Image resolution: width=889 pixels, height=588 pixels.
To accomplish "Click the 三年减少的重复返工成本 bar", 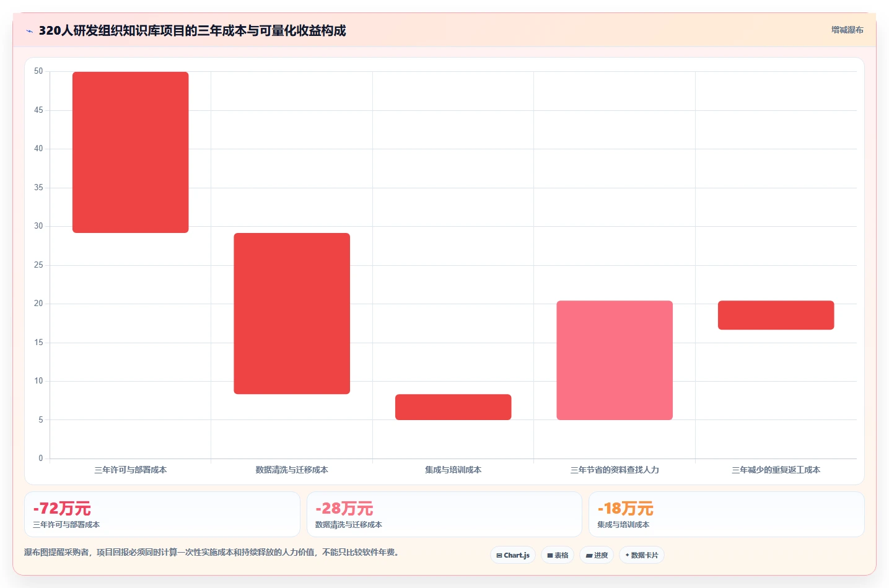I will pyautogui.click(x=776, y=315).
